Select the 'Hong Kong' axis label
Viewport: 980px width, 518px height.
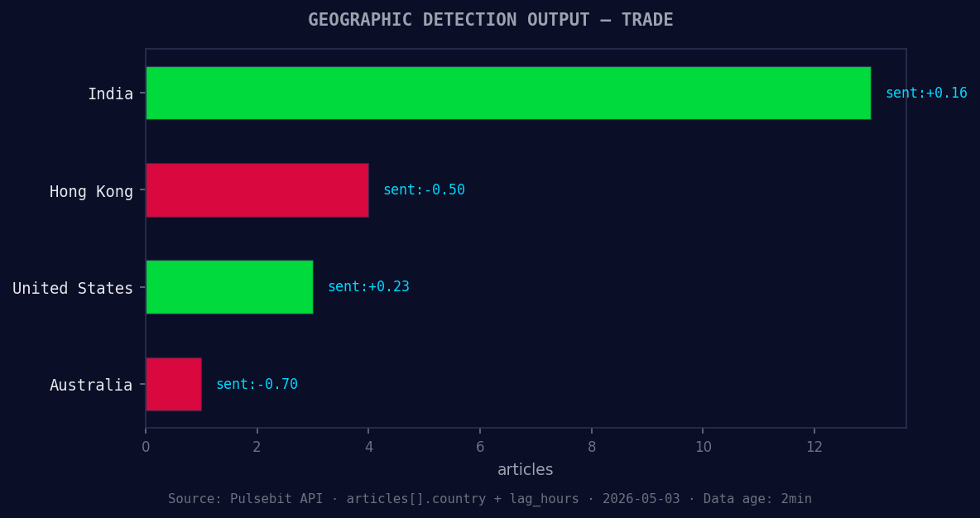91,191
